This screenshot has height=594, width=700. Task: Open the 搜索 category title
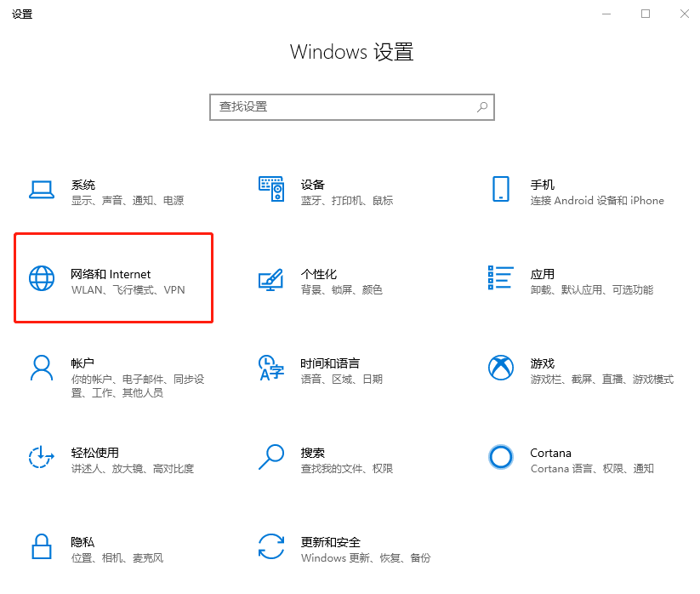[312, 453]
